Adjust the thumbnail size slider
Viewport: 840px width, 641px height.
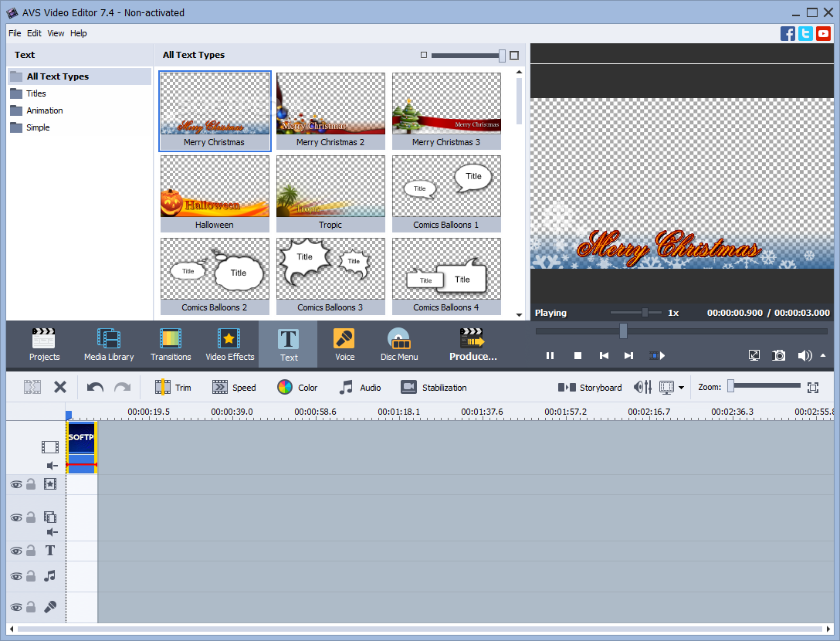[502, 55]
